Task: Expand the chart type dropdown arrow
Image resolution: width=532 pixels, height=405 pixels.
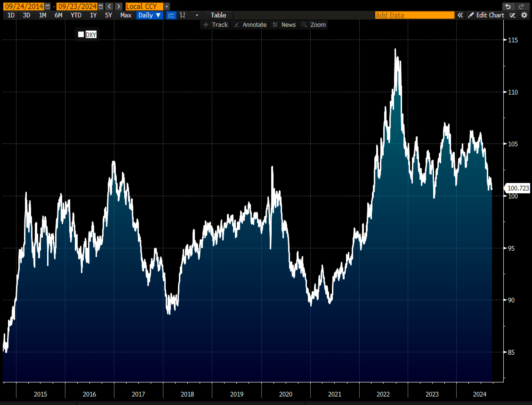Action: click(197, 15)
